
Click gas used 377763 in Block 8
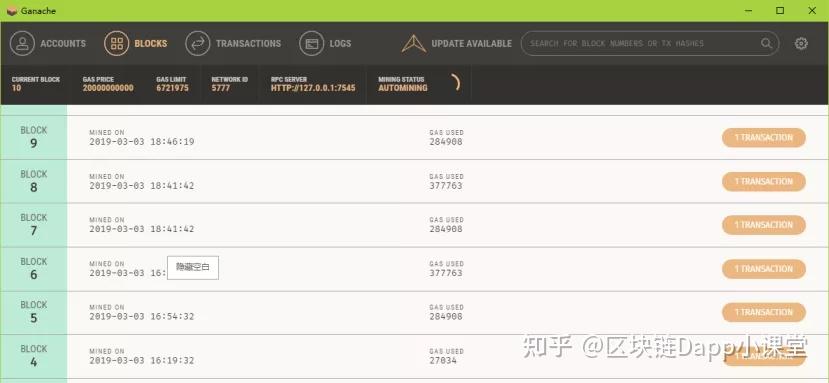[x=446, y=186]
